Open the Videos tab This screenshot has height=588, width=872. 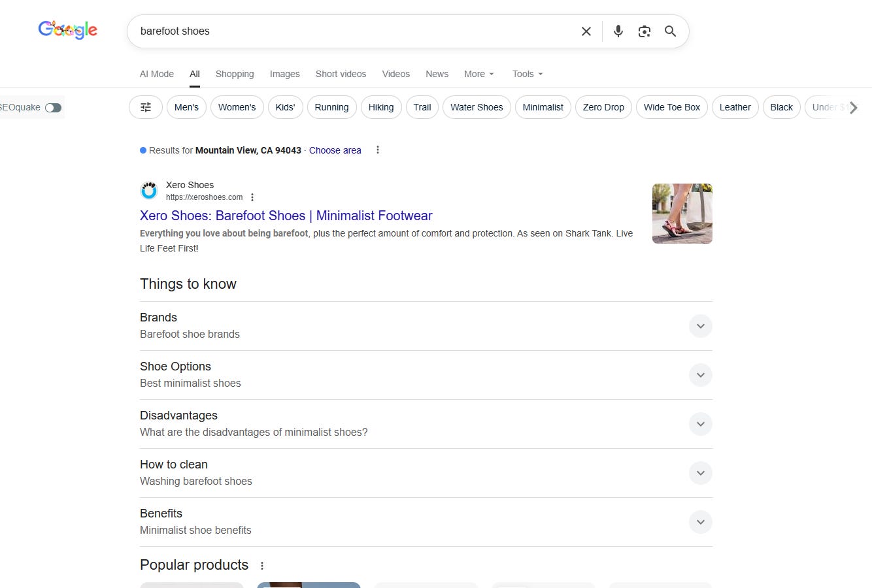(x=396, y=74)
